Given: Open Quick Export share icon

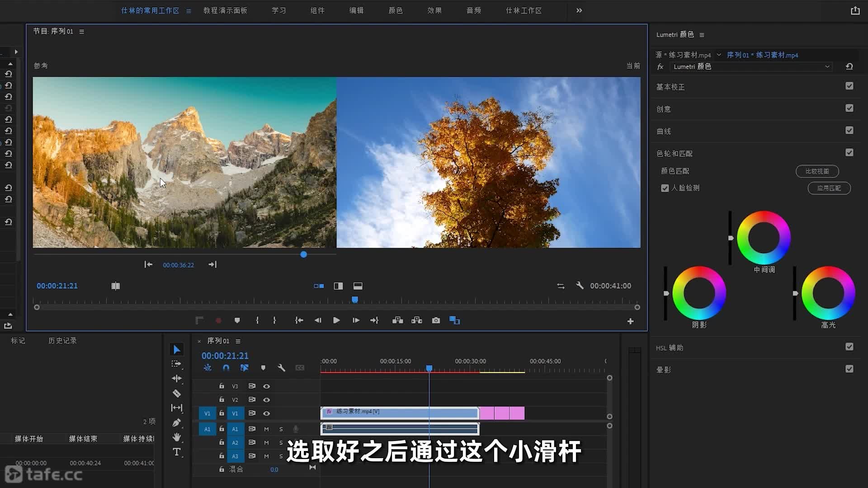Looking at the screenshot, I should tap(855, 10).
